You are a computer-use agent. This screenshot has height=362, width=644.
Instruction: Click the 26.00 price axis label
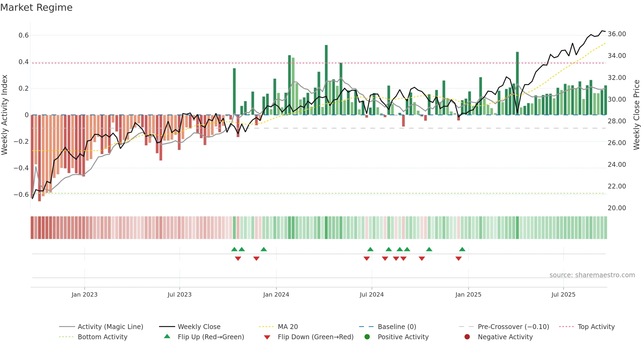click(x=617, y=143)
